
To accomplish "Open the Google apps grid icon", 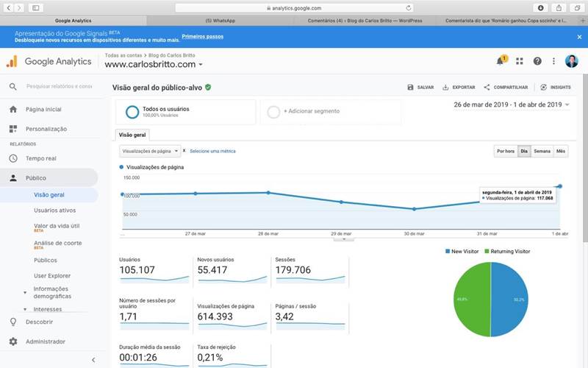I will coord(520,61).
